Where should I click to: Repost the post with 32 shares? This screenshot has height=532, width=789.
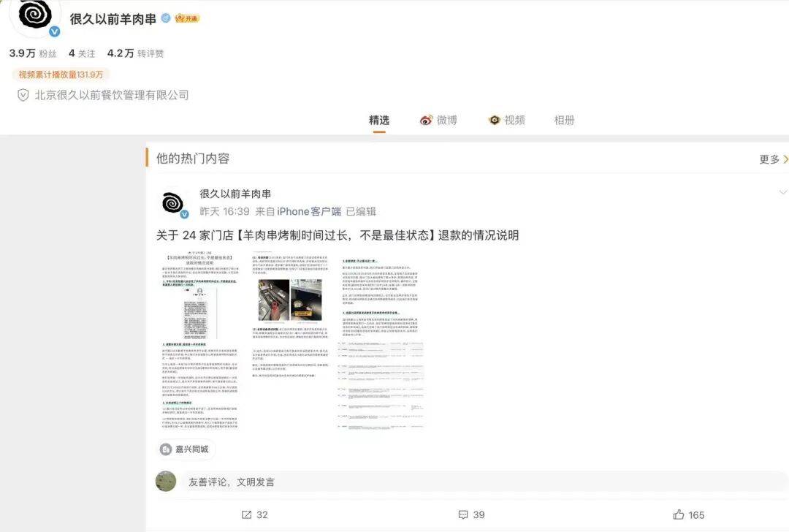pos(255,515)
